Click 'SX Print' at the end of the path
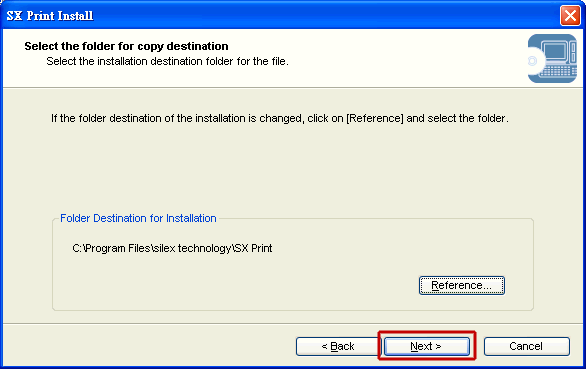Viewport: 586px width, 369px height. [x=254, y=248]
